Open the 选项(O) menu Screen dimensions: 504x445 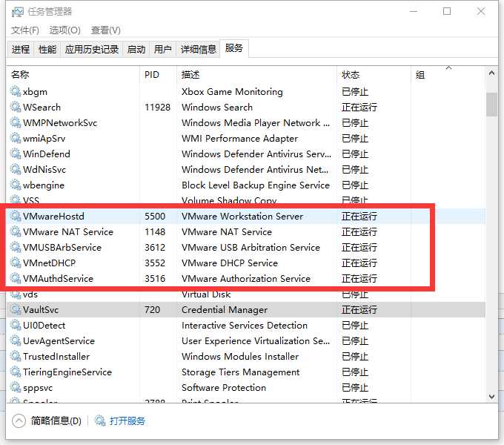click(x=64, y=30)
